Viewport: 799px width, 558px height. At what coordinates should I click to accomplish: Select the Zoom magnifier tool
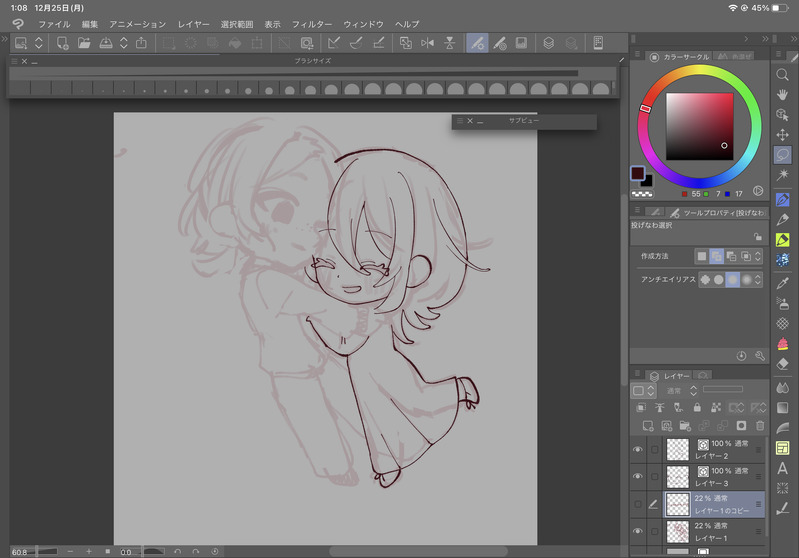pyautogui.click(x=782, y=75)
